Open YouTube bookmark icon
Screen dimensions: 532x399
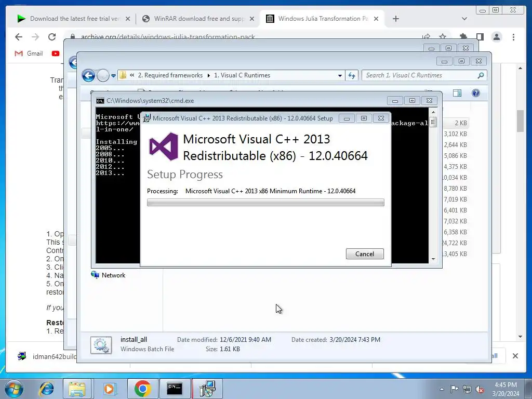pyautogui.click(x=56, y=54)
